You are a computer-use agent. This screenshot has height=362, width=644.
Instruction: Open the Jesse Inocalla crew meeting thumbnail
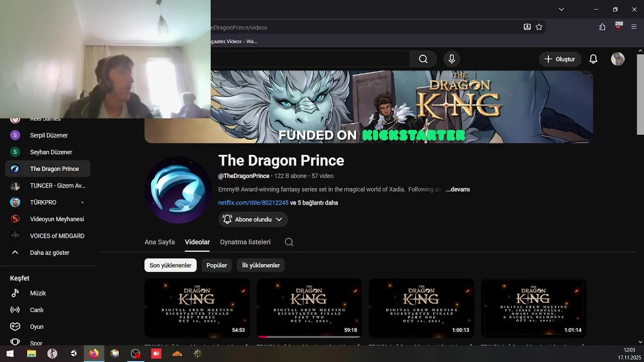coord(533,308)
